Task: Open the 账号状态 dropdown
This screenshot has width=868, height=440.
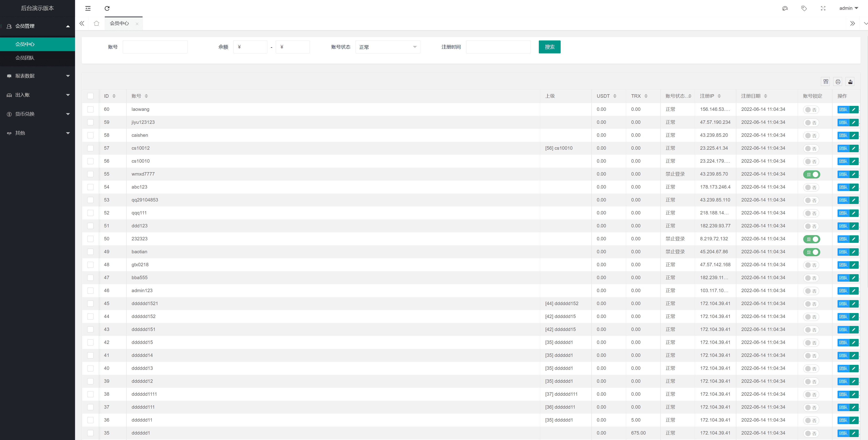Action: (387, 47)
